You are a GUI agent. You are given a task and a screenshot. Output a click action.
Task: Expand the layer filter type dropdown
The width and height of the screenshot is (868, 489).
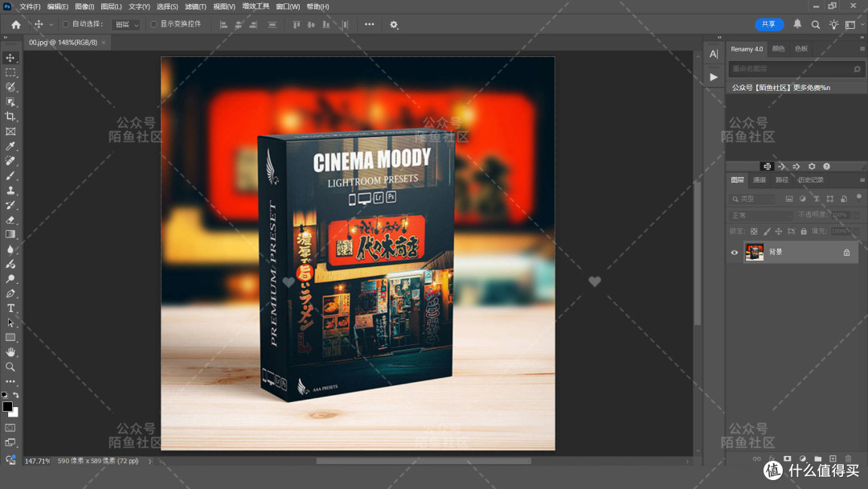tap(752, 199)
